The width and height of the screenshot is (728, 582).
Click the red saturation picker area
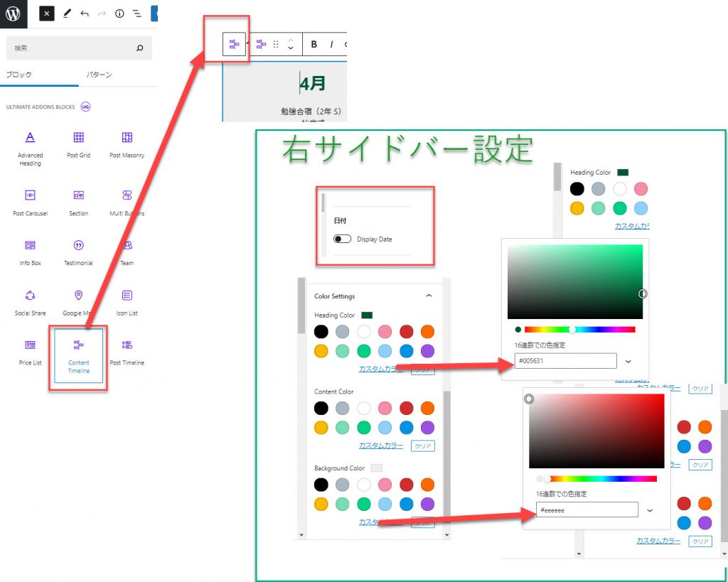tap(596, 431)
